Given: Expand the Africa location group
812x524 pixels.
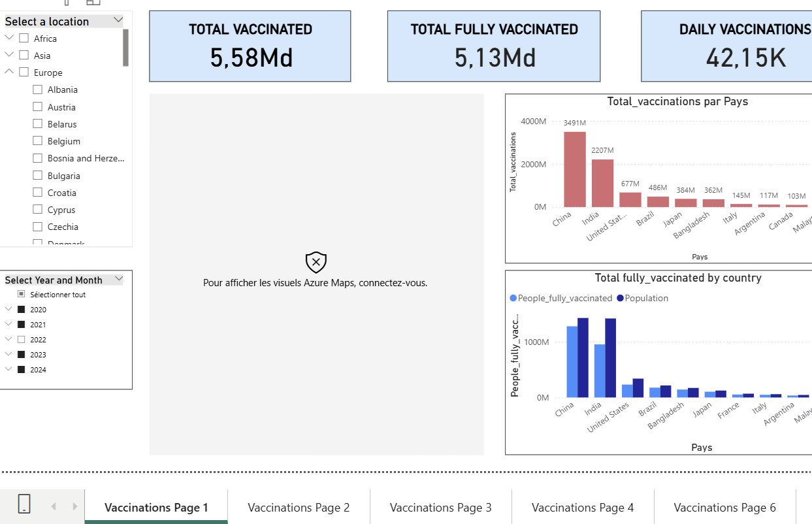Looking at the screenshot, I should [9, 38].
